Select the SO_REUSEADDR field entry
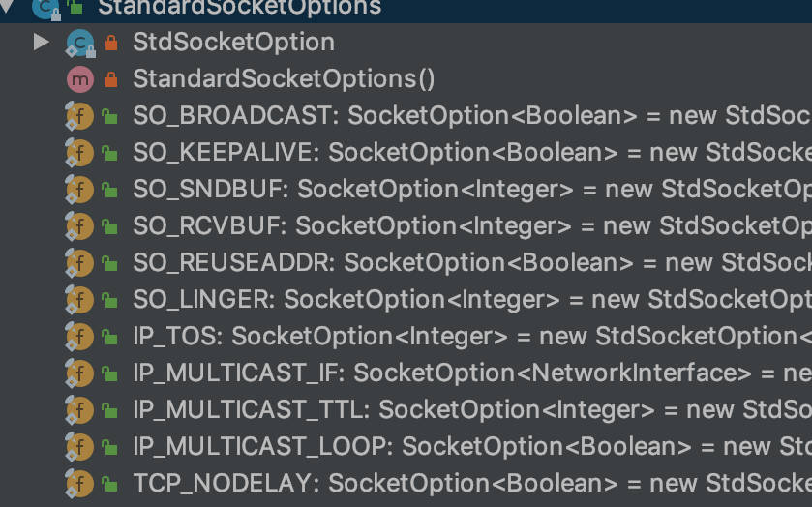Image resolution: width=812 pixels, height=507 pixels. pyautogui.click(x=406, y=263)
